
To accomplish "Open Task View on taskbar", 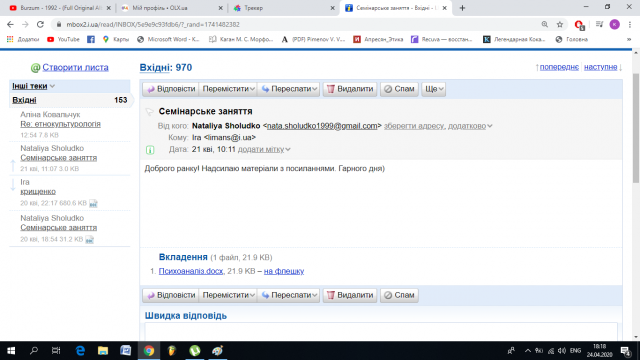I will [x=56, y=351].
